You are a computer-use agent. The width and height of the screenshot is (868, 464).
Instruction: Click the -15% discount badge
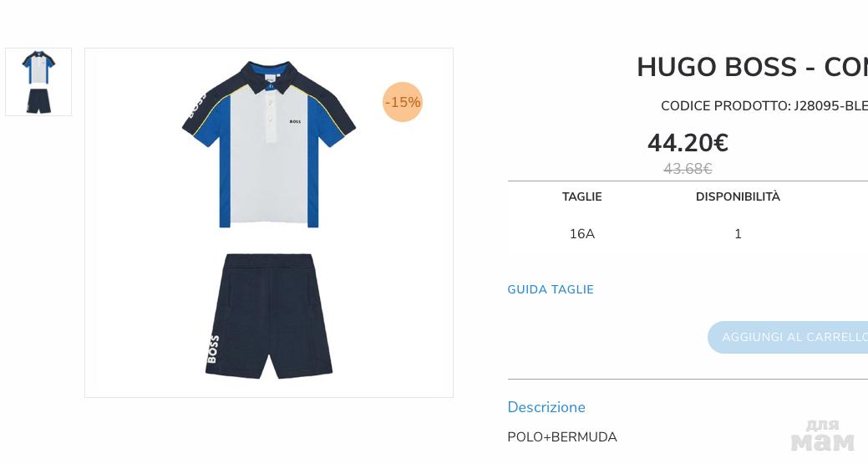(403, 102)
